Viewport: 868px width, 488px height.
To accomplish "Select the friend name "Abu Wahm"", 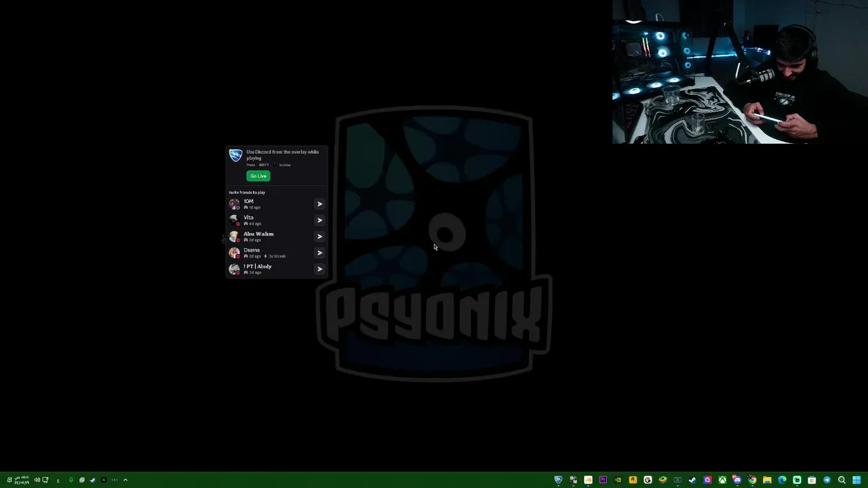I will pos(258,234).
